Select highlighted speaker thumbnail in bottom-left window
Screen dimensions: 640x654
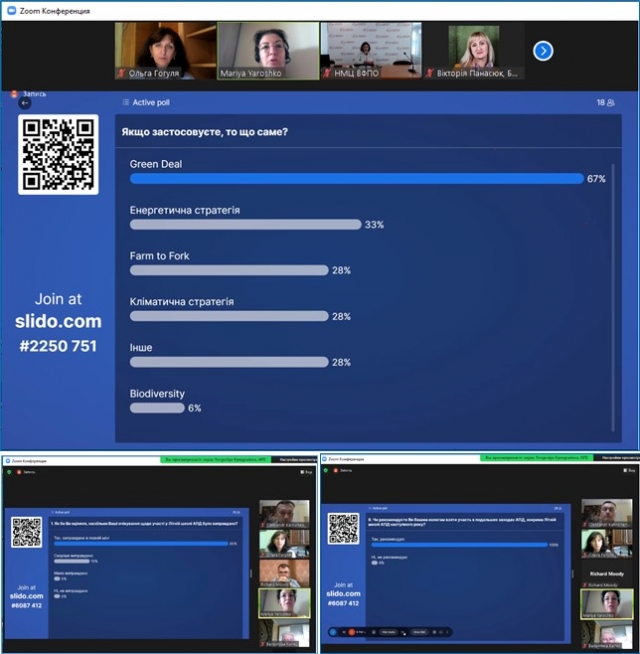tap(285, 603)
